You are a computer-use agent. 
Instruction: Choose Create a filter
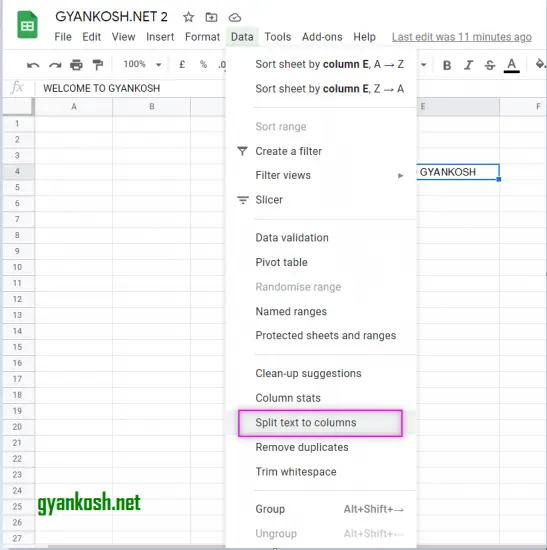321,151
